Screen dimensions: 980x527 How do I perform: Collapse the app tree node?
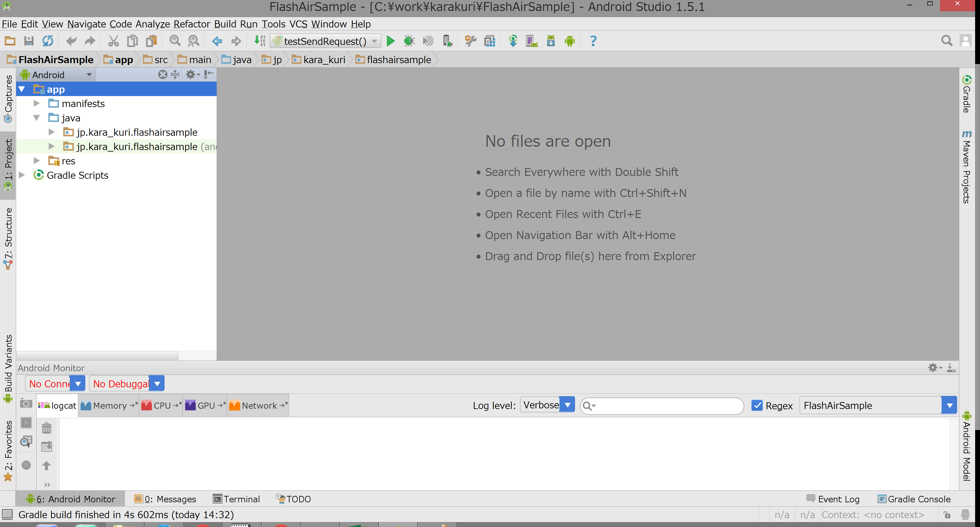pyautogui.click(x=22, y=89)
